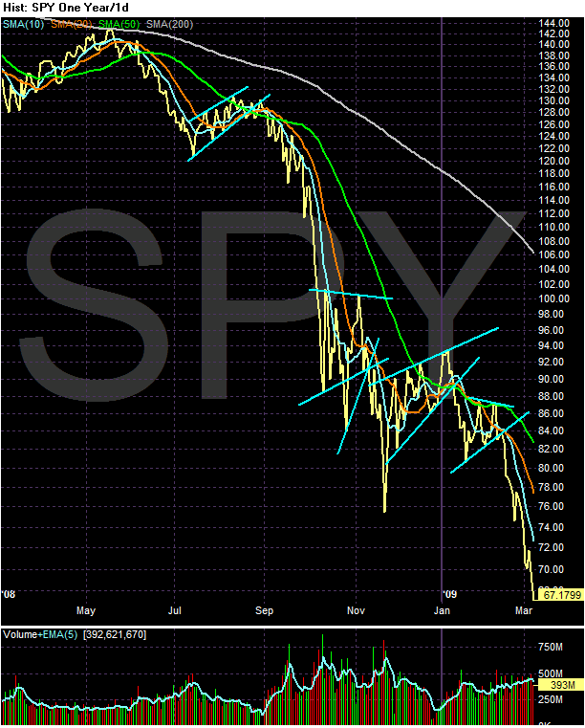
Task: Click the Mar label on time axis
Action: (x=524, y=610)
